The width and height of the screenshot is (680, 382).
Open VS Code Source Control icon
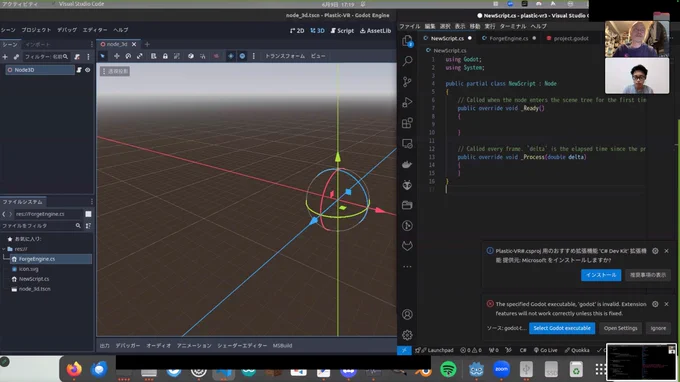tap(407, 82)
